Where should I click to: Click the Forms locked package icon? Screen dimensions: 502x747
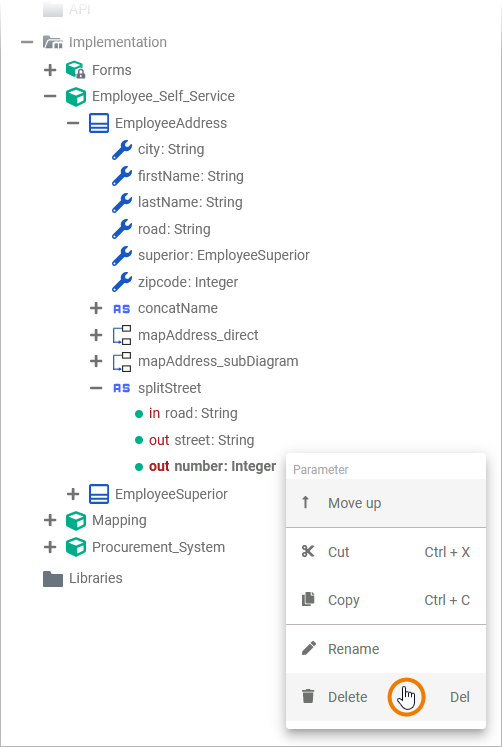click(x=75, y=70)
